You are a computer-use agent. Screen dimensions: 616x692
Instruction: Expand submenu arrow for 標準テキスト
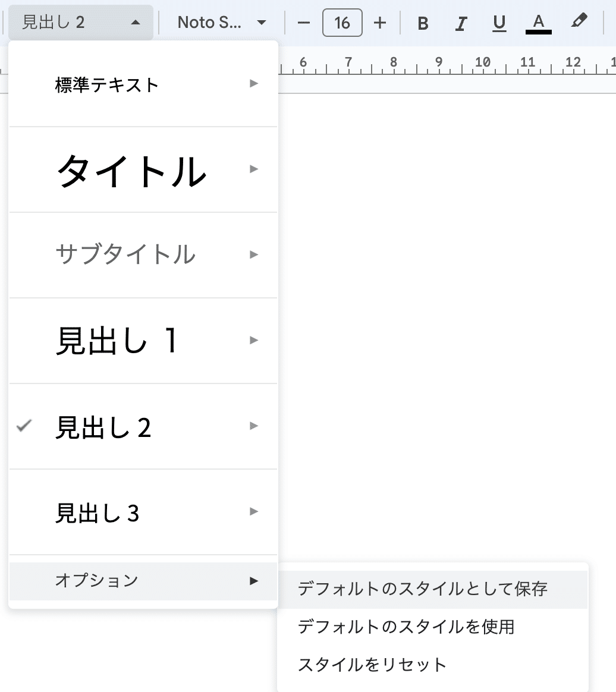pos(254,83)
